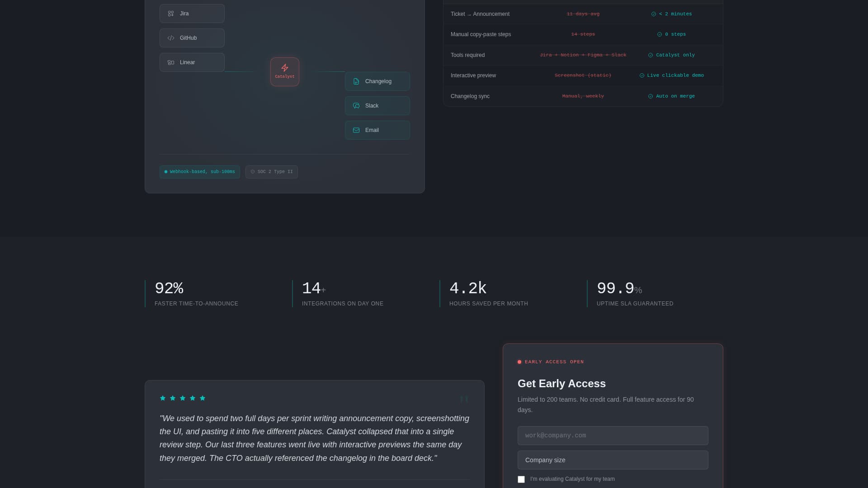The width and height of the screenshot is (868, 488).
Task: Click struck-through 'Jira + Notion + Figma + Slack'
Action: click(x=583, y=55)
